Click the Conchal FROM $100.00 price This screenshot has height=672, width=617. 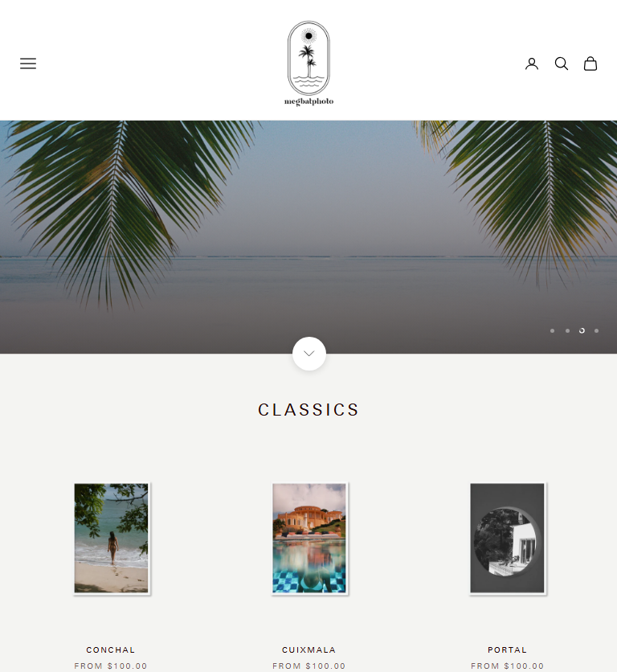111,666
